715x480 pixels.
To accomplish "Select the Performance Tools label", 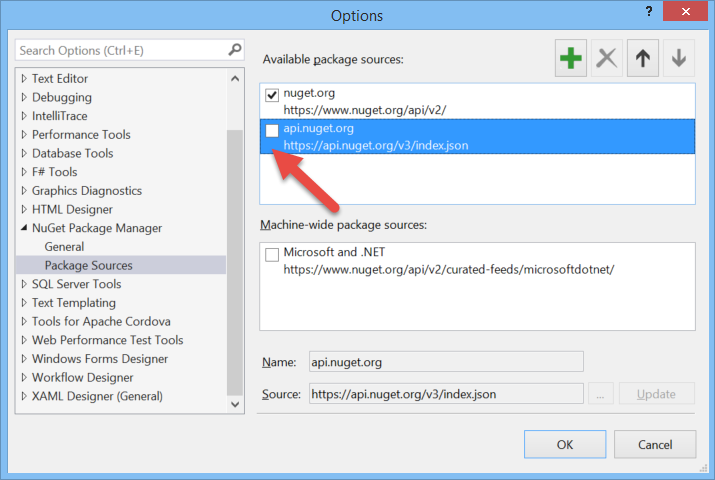I will coord(81,134).
